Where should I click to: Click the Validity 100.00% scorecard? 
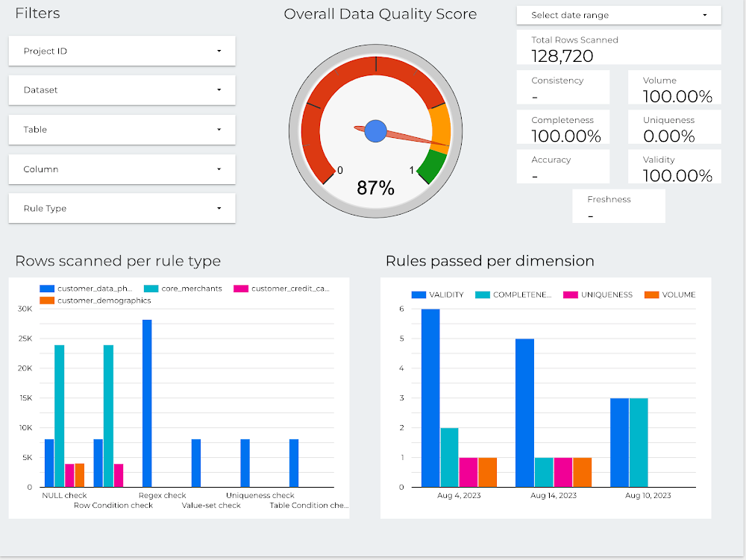pyautogui.click(x=674, y=166)
